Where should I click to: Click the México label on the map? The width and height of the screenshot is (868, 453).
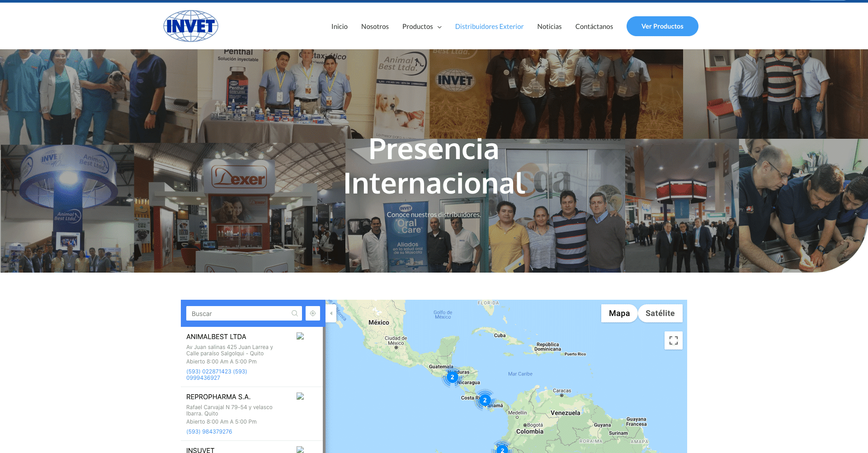point(379,322)
